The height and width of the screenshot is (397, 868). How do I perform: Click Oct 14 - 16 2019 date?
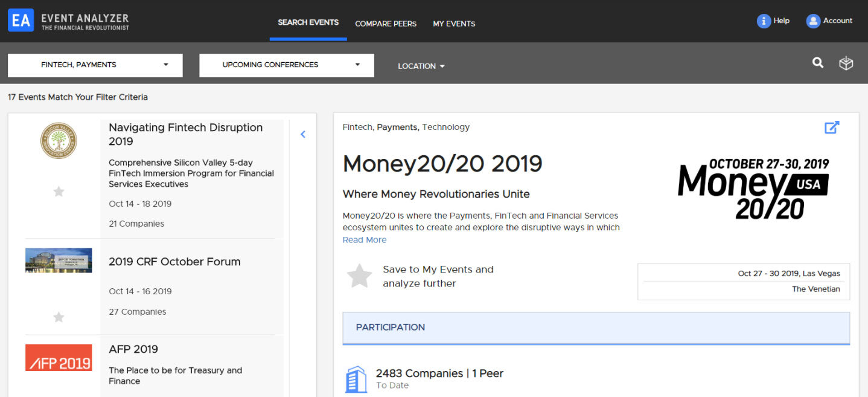coord(140,291)
